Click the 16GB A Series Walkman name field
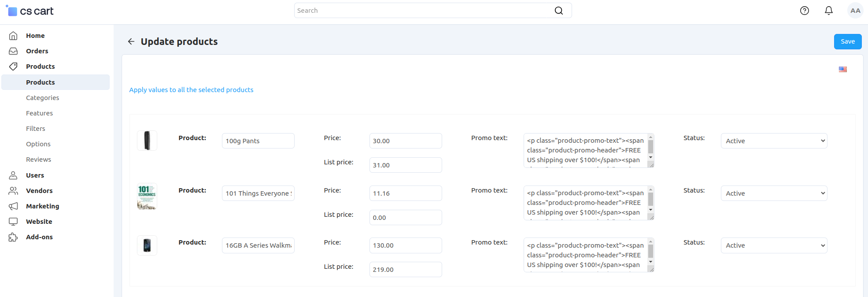Screen dimensions: 868x297 [258, 245]
